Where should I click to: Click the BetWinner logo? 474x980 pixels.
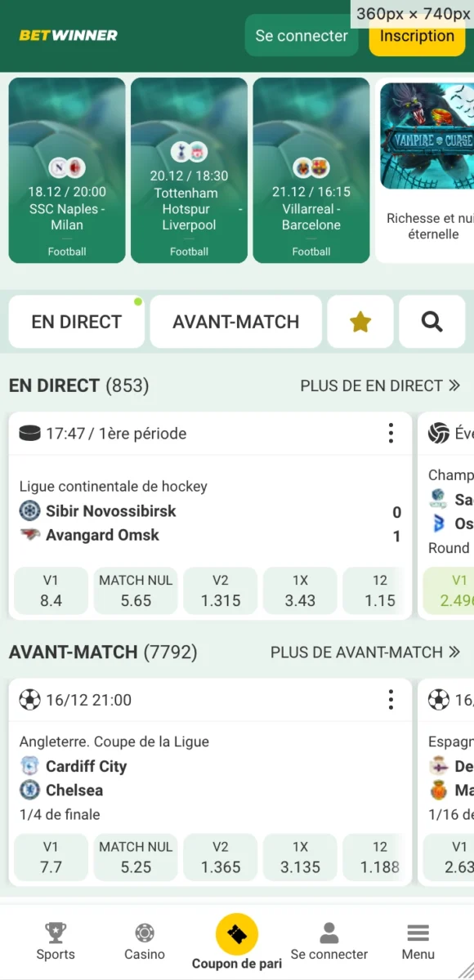click(x=68, y=35)
